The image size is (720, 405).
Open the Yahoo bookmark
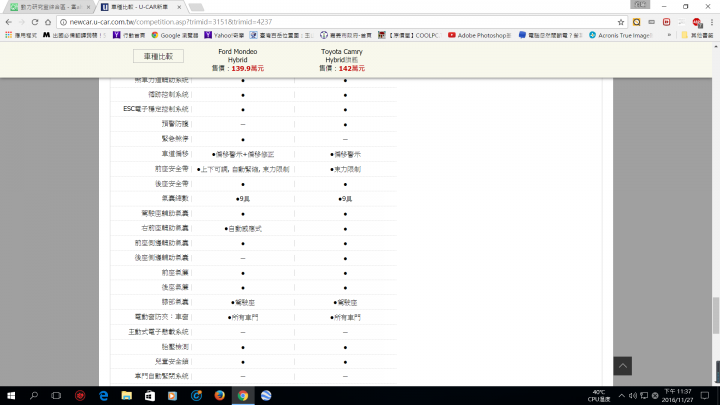[x=224, y=35]
